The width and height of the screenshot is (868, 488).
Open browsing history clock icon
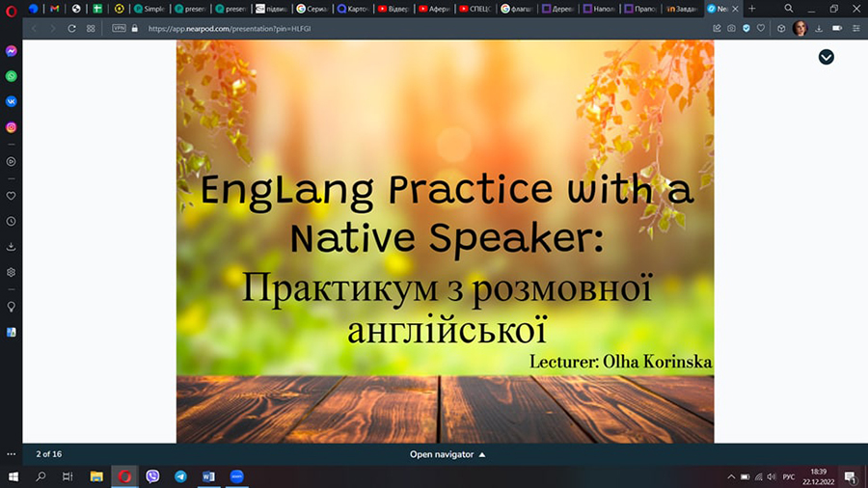pos(12,221)
